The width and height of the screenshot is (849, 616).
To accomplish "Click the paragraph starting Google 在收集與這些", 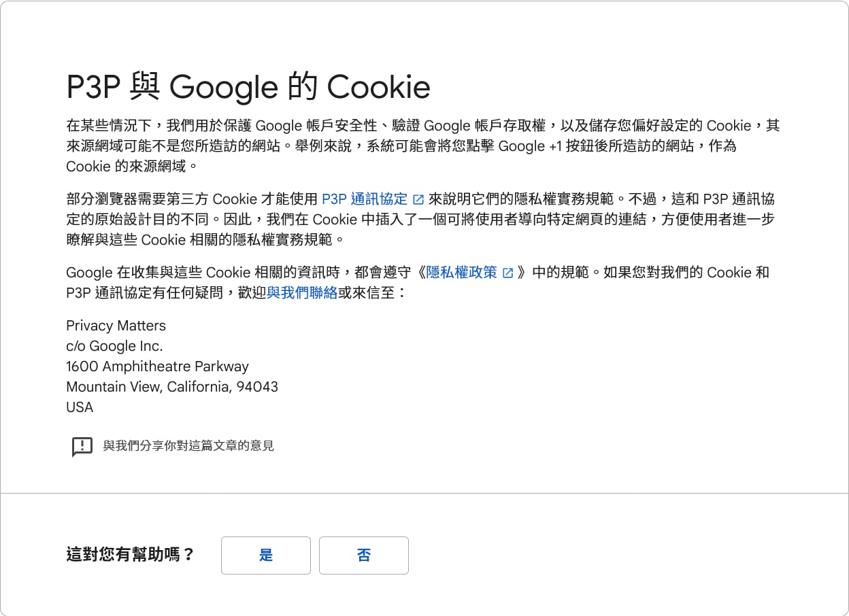I will click(418, 283).
